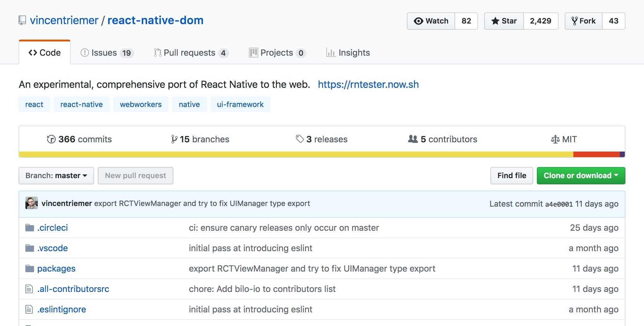Click the New pull request button
This screenshot has width=644, height=326.
[x=136, y=176]
